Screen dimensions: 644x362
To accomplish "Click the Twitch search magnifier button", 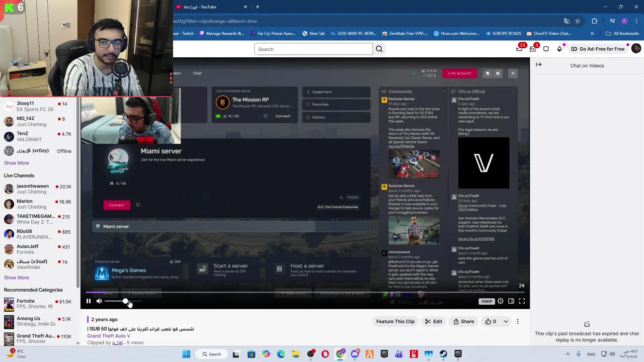I will click(x=379, y=49).
